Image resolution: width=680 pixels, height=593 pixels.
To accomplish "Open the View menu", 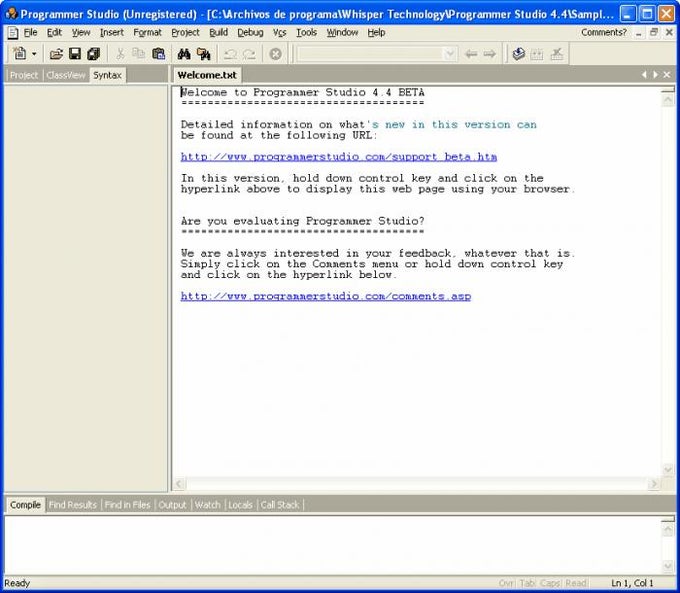I will [81, 33].
